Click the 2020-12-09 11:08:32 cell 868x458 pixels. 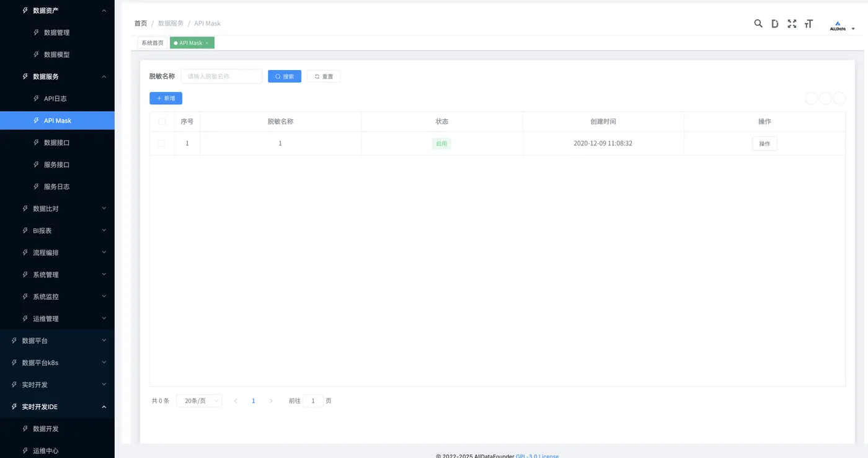(603, 143)
